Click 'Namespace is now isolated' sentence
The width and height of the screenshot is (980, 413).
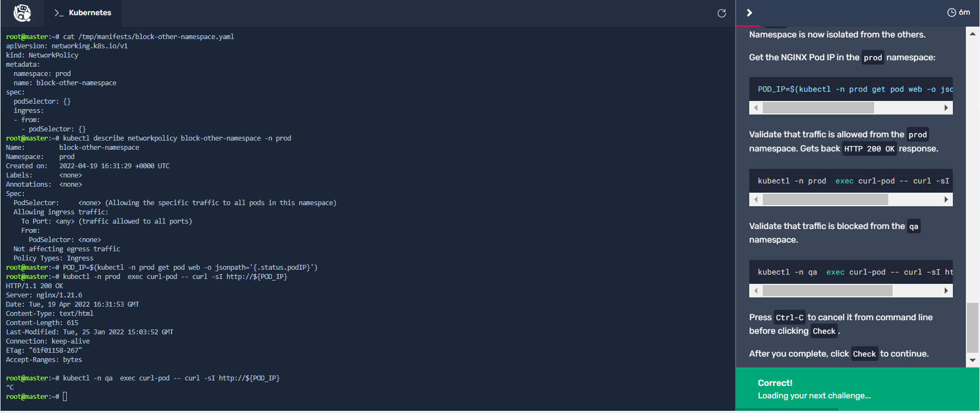837,35
